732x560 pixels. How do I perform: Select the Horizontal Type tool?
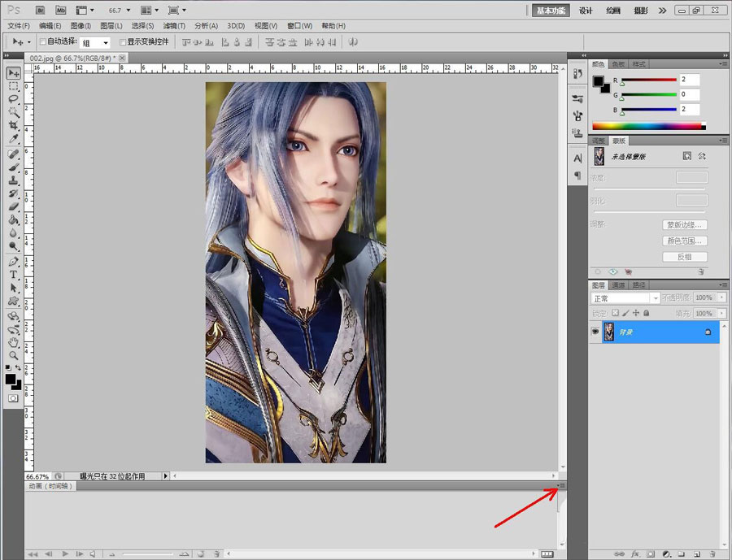(x=14, y=275)
